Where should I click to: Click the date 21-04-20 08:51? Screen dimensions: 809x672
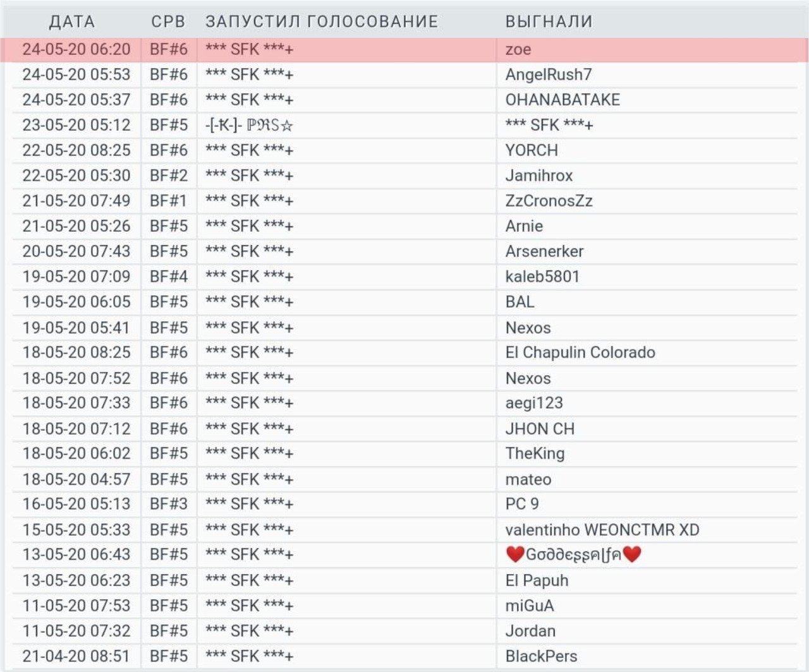pos(76,656)
